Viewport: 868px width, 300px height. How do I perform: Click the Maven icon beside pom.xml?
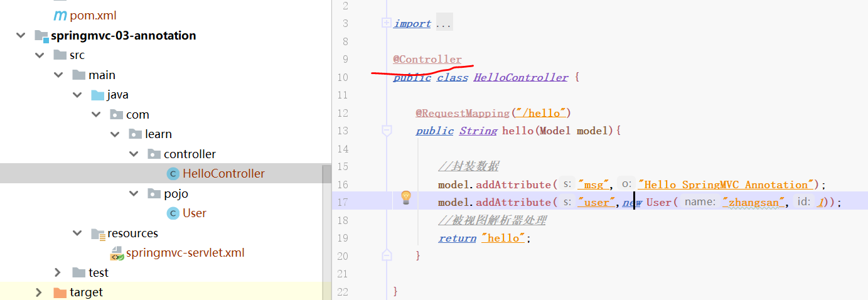pos(60,15)
